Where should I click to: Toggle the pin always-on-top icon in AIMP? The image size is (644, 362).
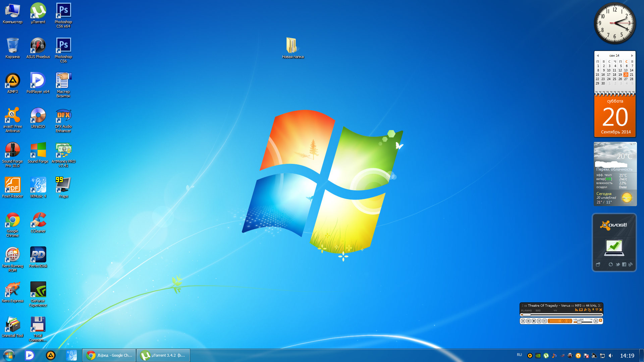(x=593, y=310)
